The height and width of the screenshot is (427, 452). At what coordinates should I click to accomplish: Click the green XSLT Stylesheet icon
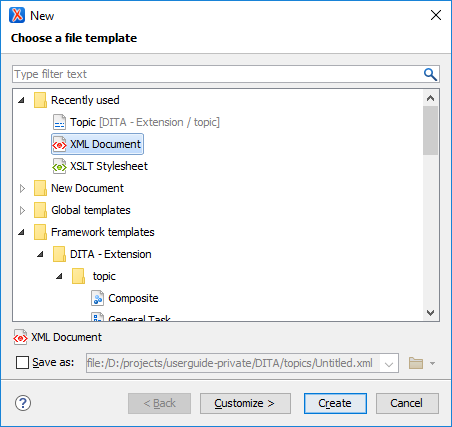59,166
